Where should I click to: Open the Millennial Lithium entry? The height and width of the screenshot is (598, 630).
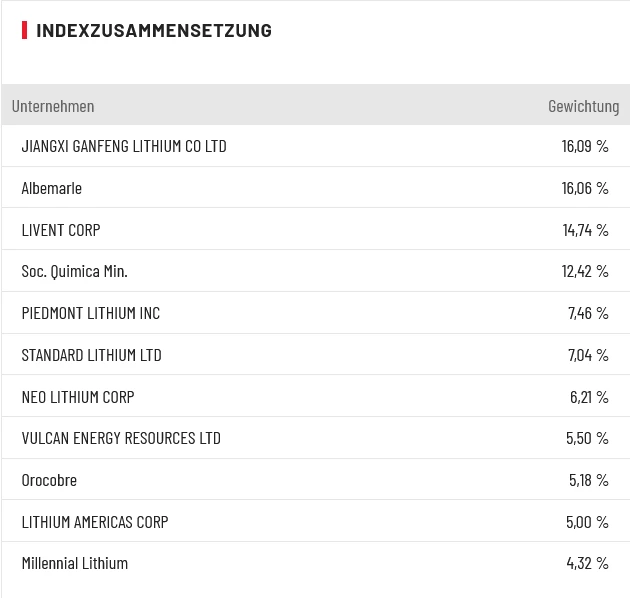(75, 563)
